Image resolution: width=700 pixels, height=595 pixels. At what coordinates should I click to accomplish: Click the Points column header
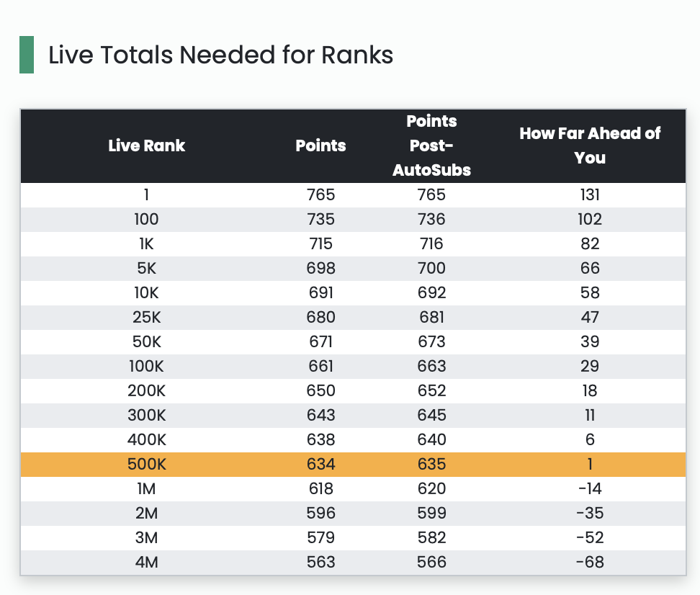tap(320, 146)
